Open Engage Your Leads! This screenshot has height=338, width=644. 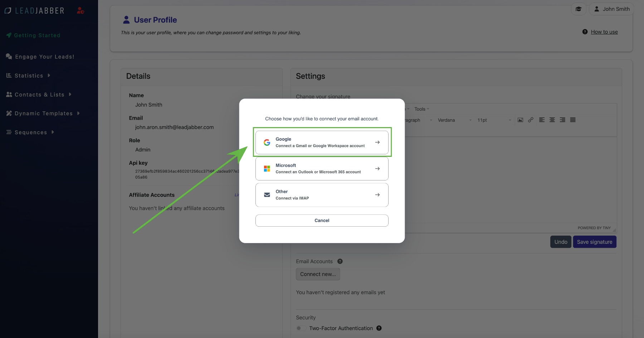pyautogui.click(x=40, y=57)
